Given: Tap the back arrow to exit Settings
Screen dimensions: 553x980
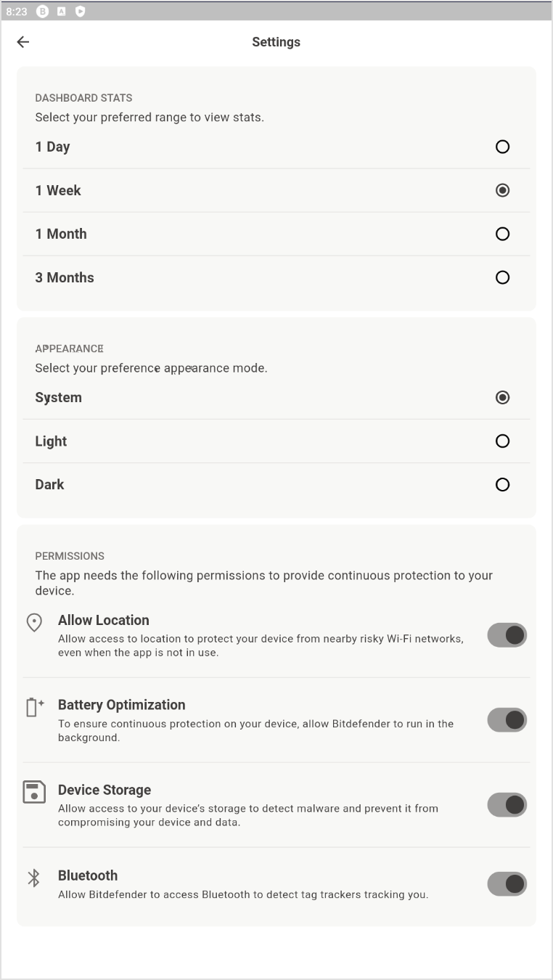Looking at the screenshot, I should pyautogui.click(x=22, y=41).
